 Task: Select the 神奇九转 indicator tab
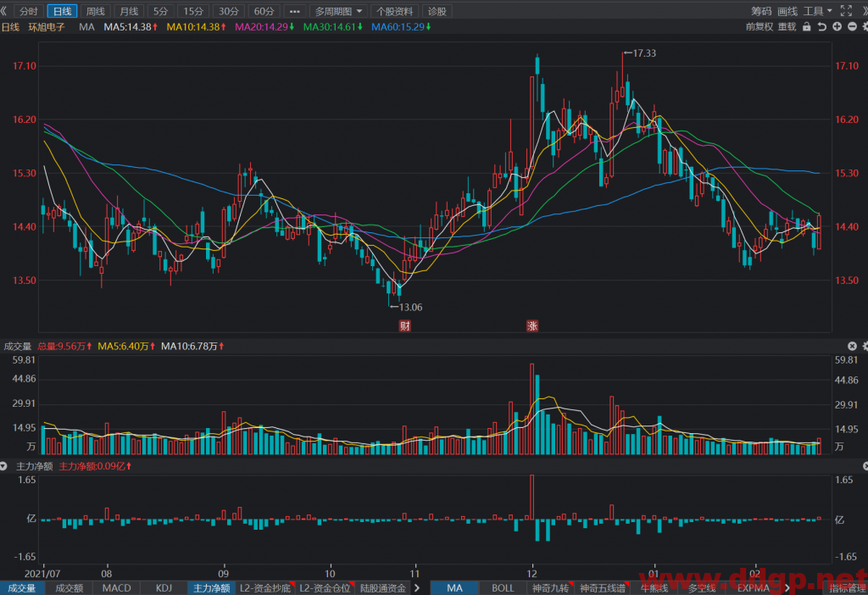(x=551, y=588)
